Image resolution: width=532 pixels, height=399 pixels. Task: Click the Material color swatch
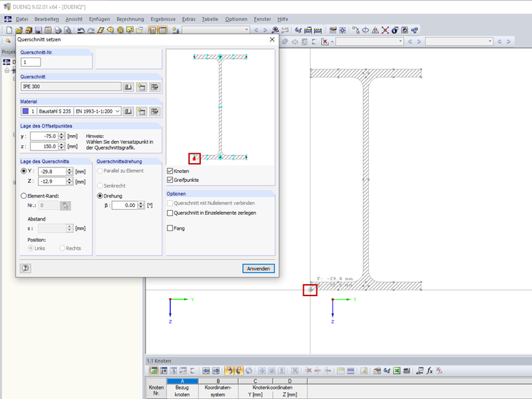(x=25, y=111)
